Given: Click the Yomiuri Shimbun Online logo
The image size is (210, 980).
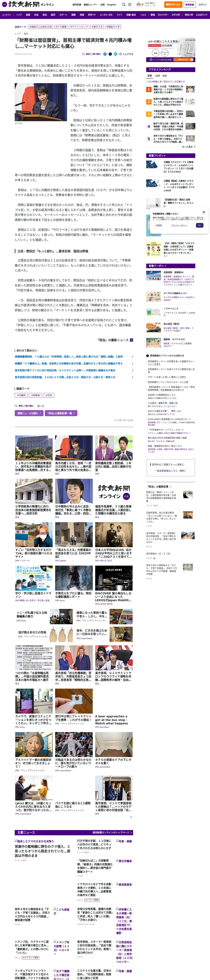Looking at the screenshot, I should pyautogui.click(x=28, y=5).
